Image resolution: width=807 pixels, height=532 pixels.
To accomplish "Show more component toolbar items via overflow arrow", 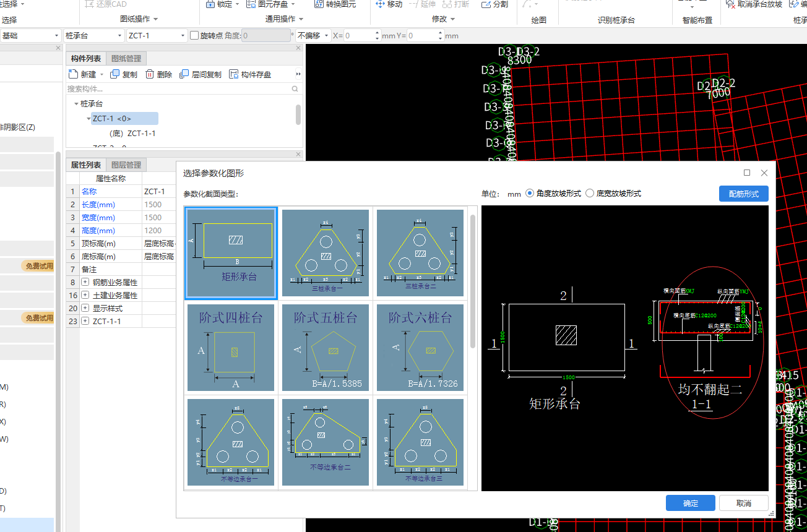I will click(298, 74).
